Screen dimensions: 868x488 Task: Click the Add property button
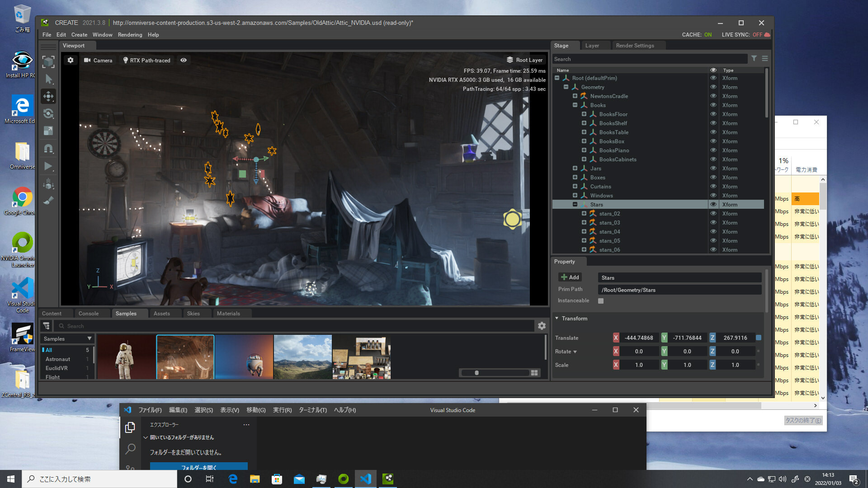click(570, 277)
